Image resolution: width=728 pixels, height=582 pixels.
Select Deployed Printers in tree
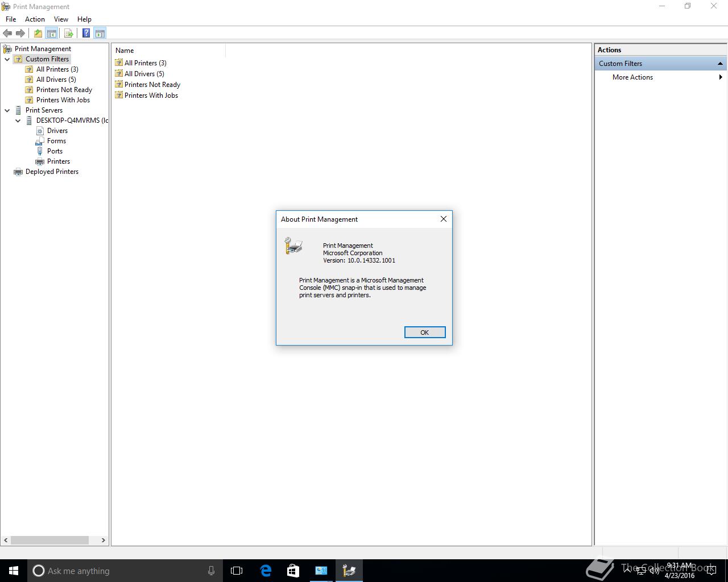click(x=52, y=172)
